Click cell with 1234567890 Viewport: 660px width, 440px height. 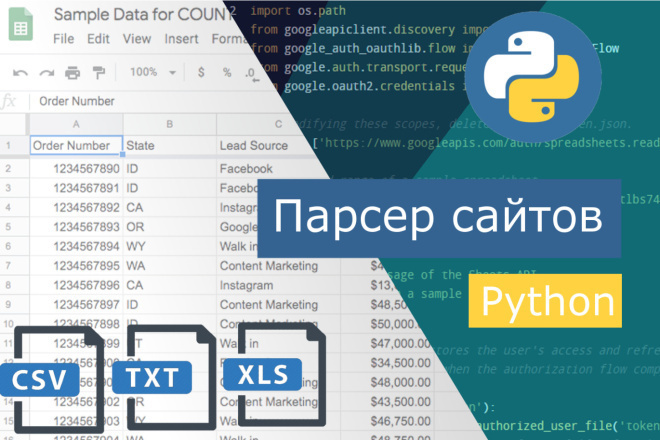click(x=76, y=169)
